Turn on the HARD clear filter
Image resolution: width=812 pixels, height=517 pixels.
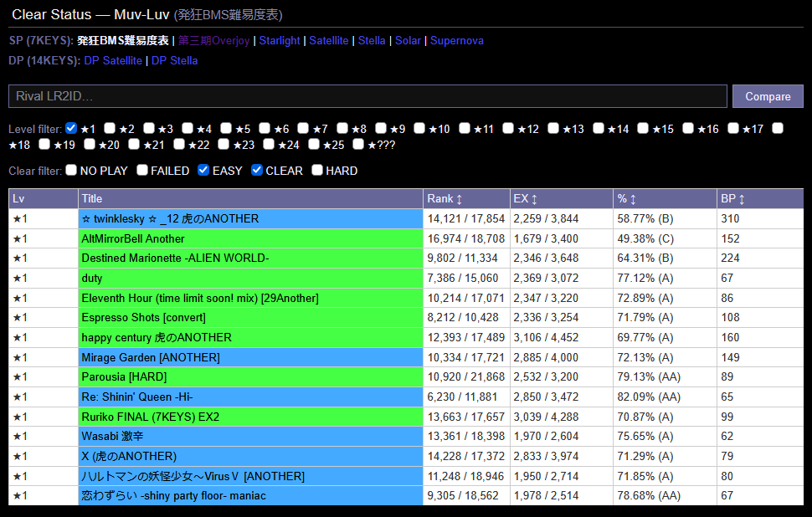click(x=317, y=170)
